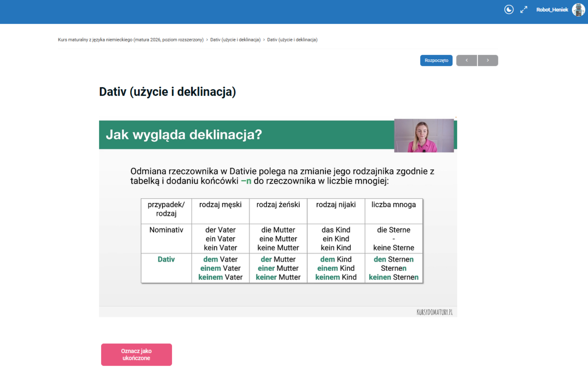Image resolution: width=588 pixels, height=367 pixels.
Task: Click the KURSYDOMATURY.PL watermark
Action: 434,312
